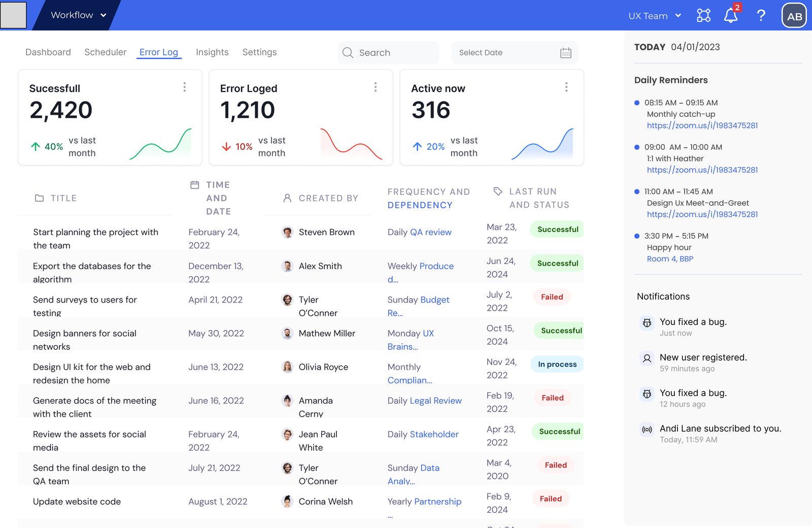Open the Active now card's three-dot menu
The height and width of the screenshot is (528, 812).
[x=566, y=87]
